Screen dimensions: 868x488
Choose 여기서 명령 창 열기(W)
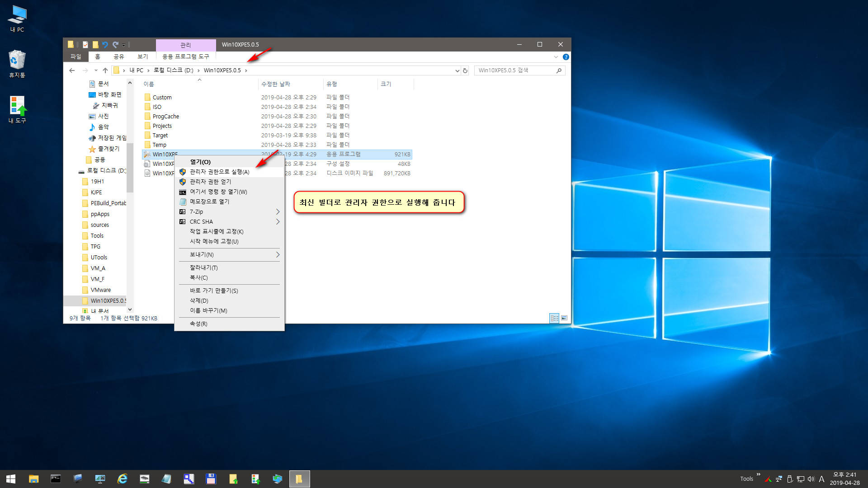tap(229, 192)
